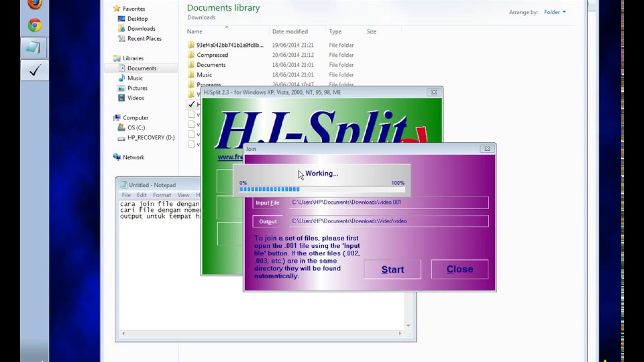Select the Documents library

pos(141,68)
